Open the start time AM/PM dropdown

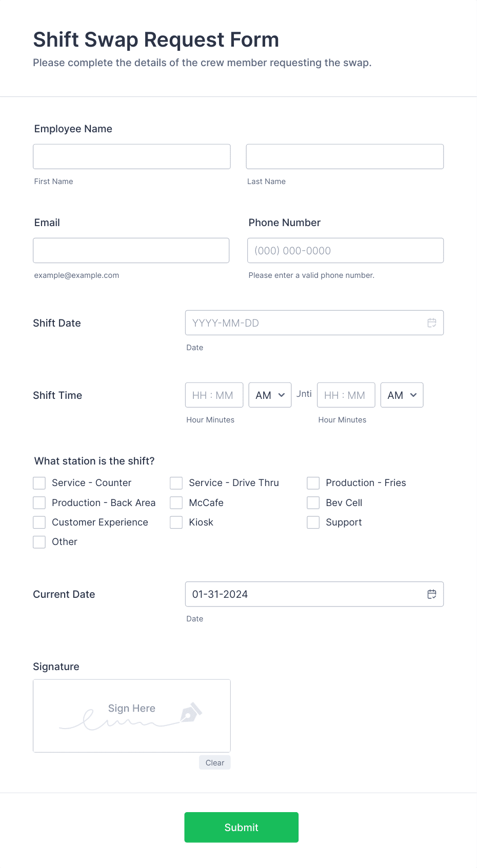tap(270, 395)
